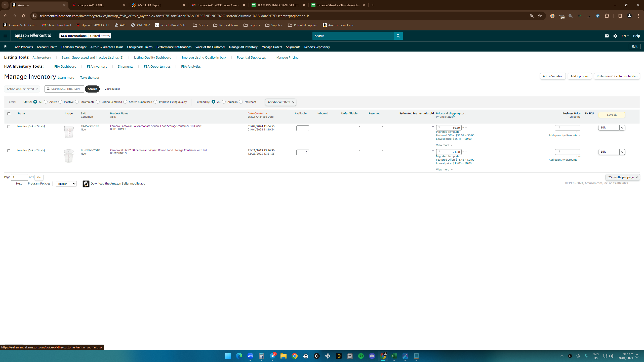This screenshot has width=644, height=362.
Task: Open the EN language dropdown in header
Action: [625, 36]
